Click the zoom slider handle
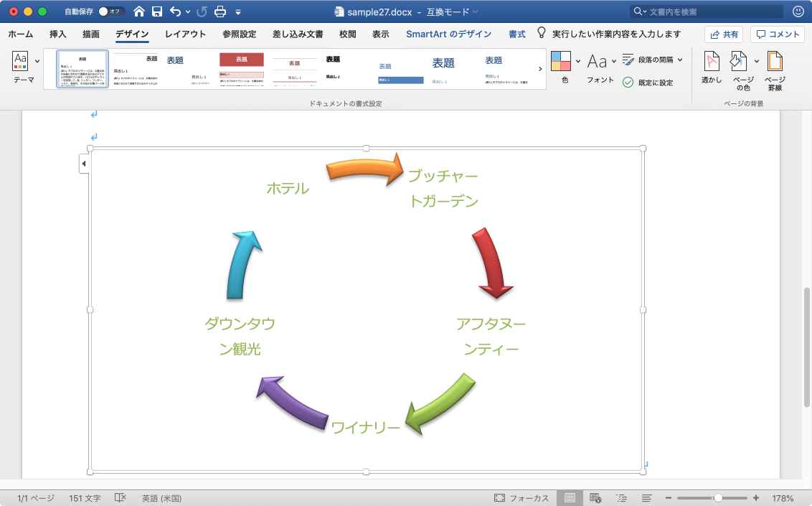 coord(718,497)
